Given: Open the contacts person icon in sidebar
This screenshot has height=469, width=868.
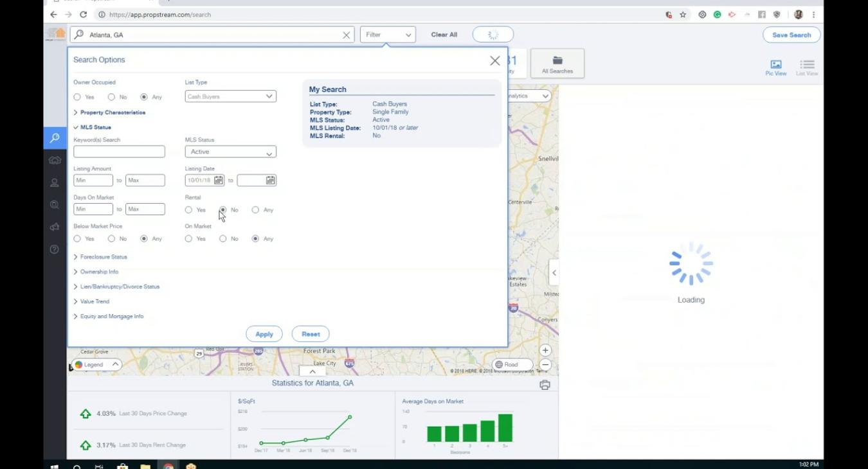Looking at the screenshot, I should (55, 183).
